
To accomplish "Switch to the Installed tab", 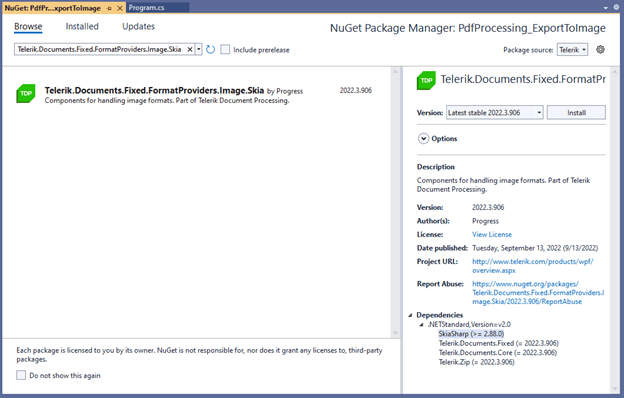I will click(82, 26).
